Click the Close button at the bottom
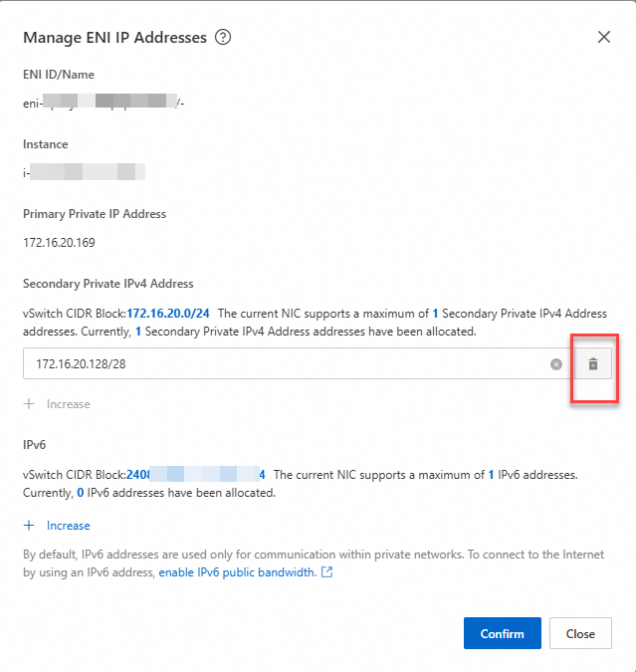This screenshot has width=636, height=672. [x=580, y=633]
